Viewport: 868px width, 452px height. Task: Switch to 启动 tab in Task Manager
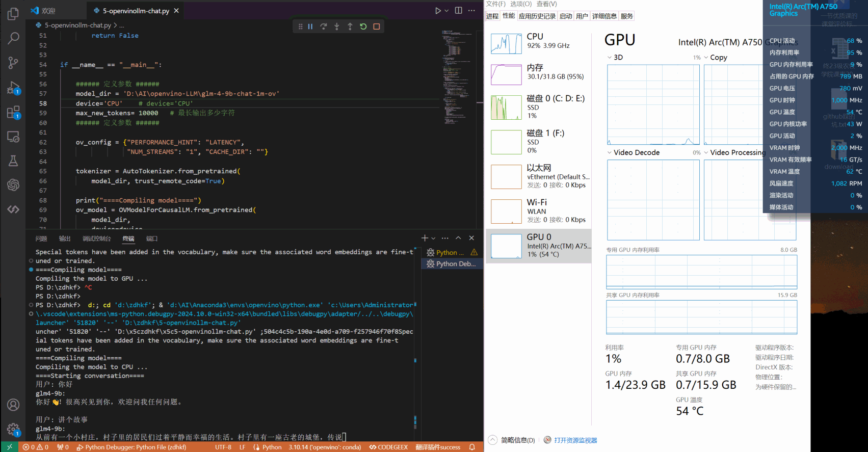pyautogui.click(x=566, y=16)
